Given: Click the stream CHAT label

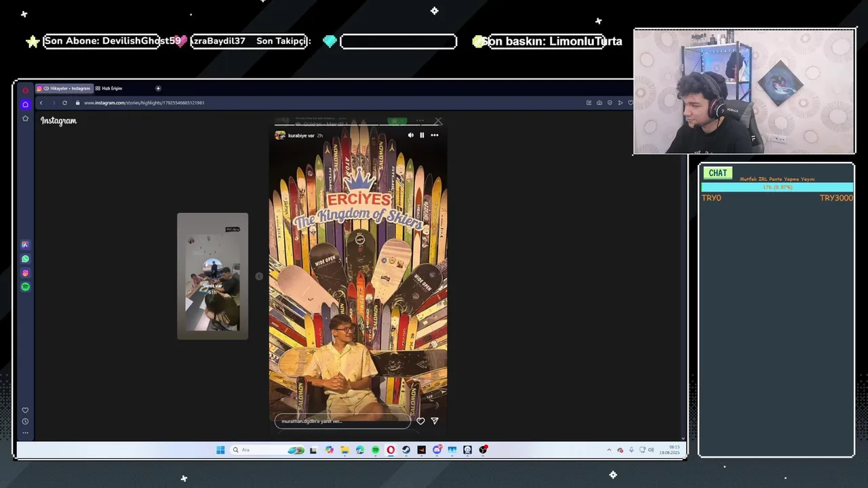Looking at the screenshot, I should [718, 173].
